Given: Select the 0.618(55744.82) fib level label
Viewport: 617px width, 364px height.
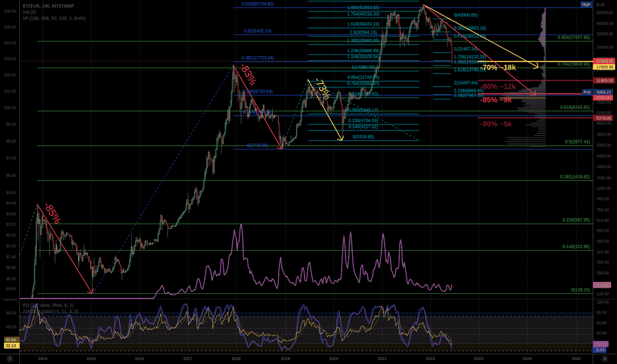Looking at the screenshot, I should tap(258, 4).
